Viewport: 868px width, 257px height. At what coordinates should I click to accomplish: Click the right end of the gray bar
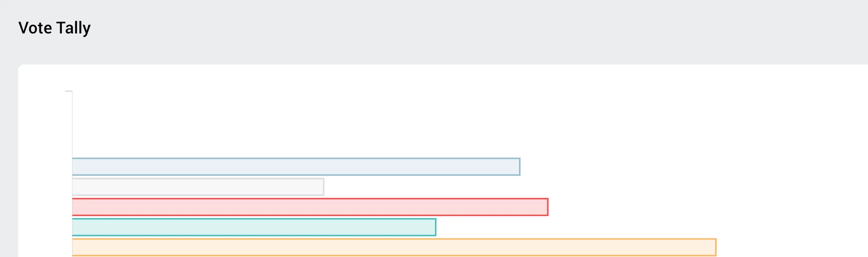coord(323,187)
